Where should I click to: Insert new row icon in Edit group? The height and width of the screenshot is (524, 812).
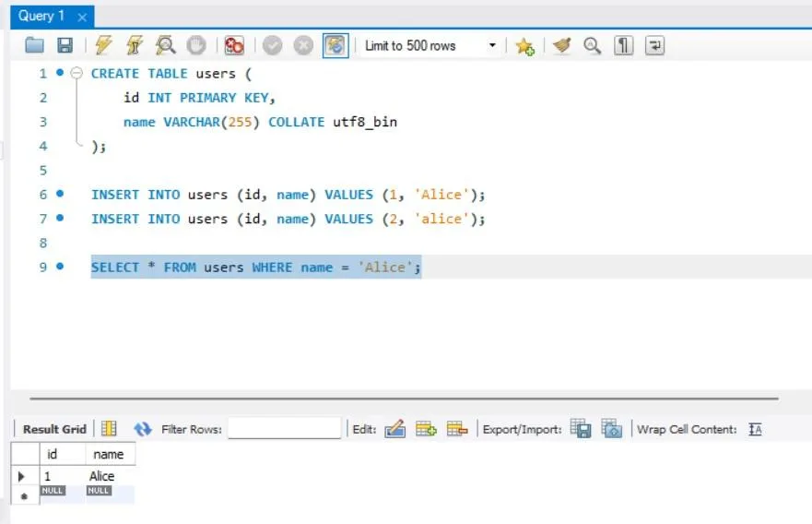click(x=426, y=429)
